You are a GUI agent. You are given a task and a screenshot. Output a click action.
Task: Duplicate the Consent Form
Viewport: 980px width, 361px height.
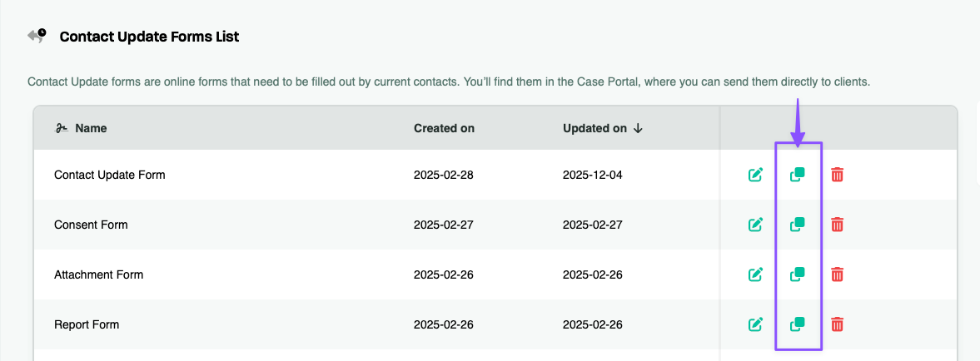coord(798,225)
